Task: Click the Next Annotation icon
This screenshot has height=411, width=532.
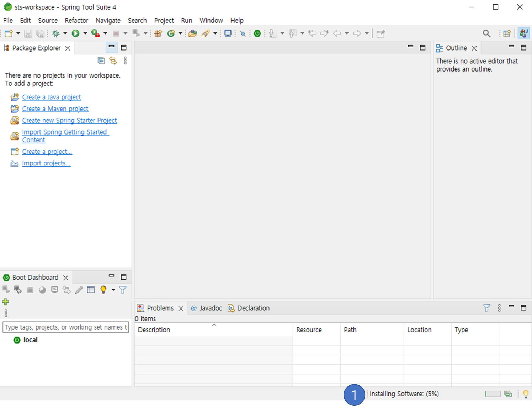Action: tap(273, 33)
